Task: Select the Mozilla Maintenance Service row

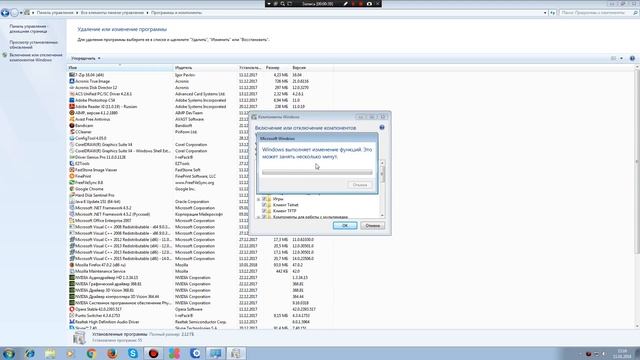Action: pos(200,271)
